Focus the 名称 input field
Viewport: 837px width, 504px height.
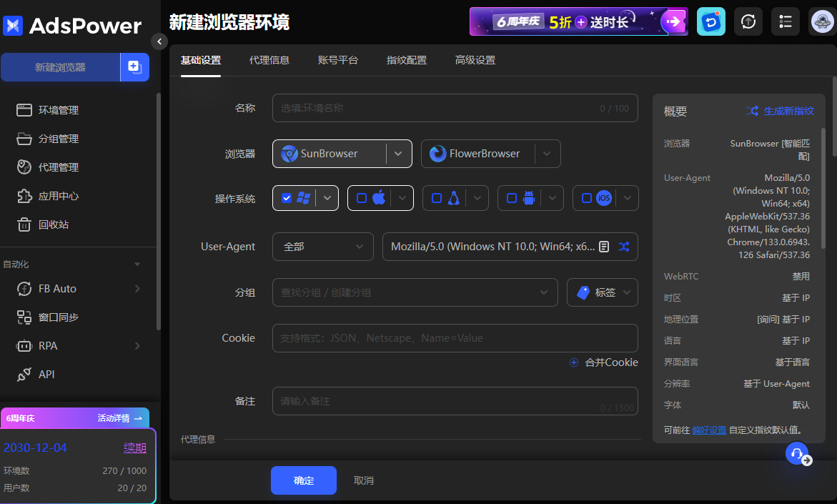click(455, 108)
